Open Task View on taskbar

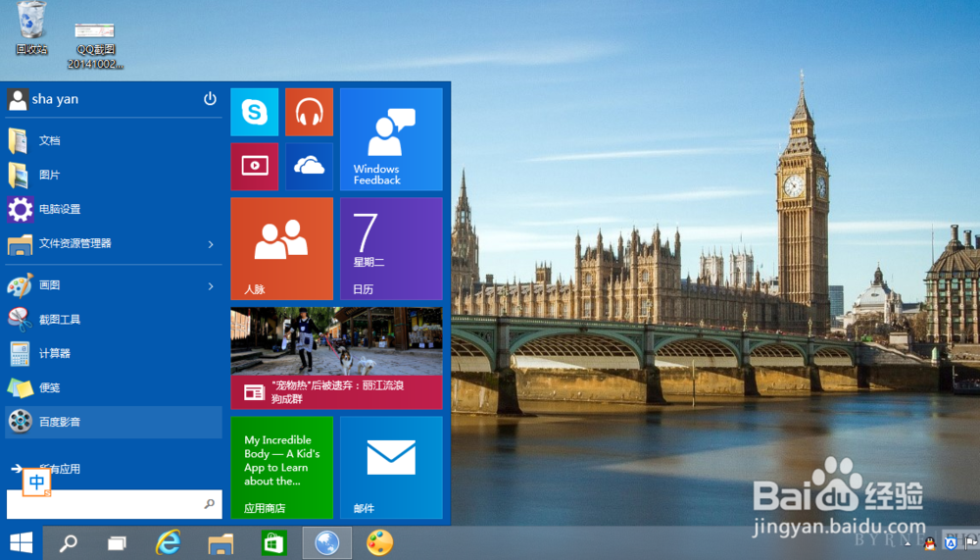[117, 543]
